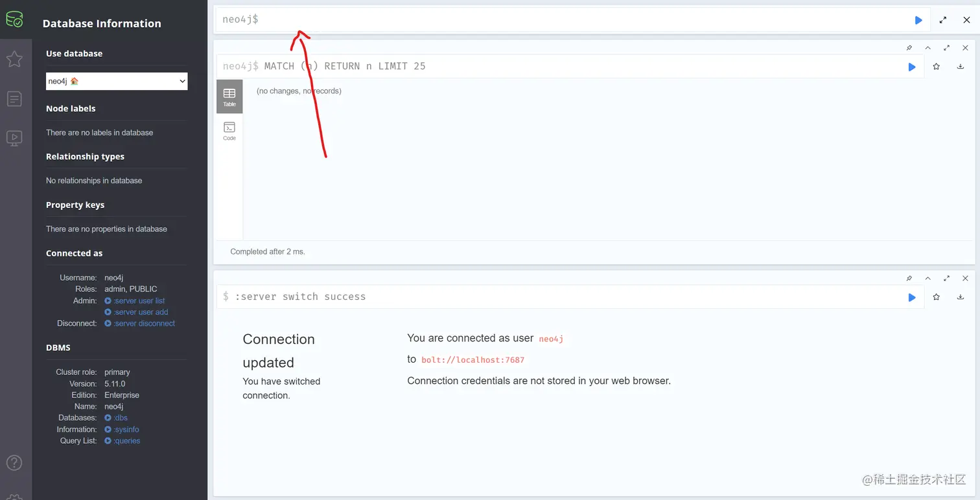Collapse the MATCH query result frame
Viewport: 980px width, 500px height.
pos(927,48)
